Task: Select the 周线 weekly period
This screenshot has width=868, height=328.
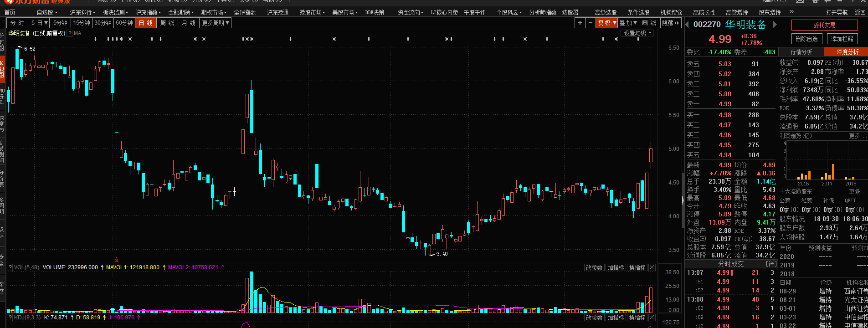Action: click(167, 23)
